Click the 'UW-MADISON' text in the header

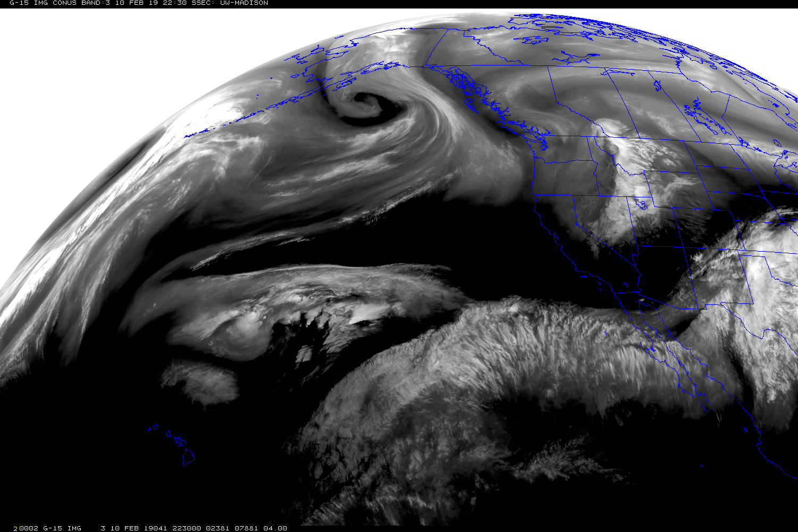[244, 3]
